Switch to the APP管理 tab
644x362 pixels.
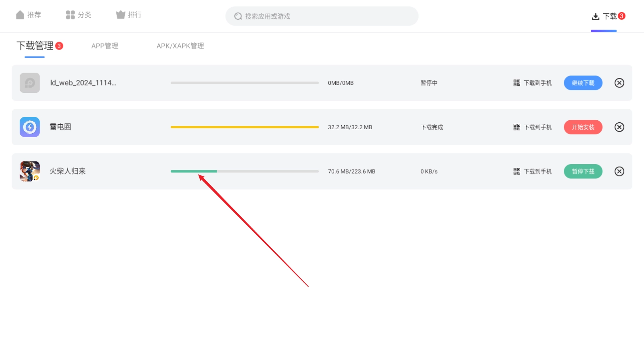pos(105,46)
